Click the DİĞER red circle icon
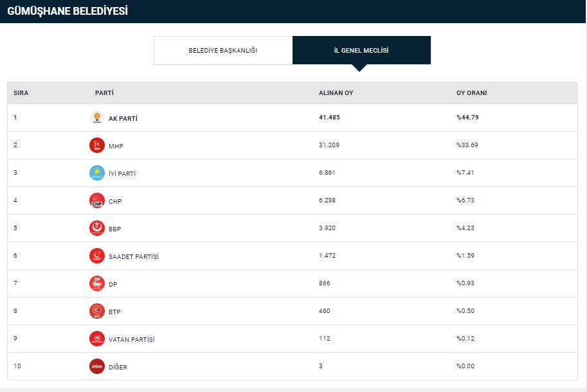 click(97, 366)
